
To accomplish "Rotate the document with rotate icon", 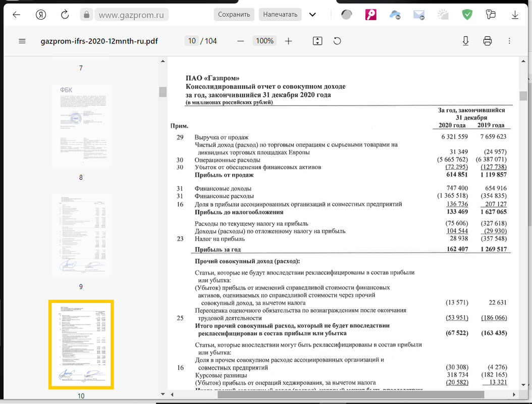I will click(337, 41).
